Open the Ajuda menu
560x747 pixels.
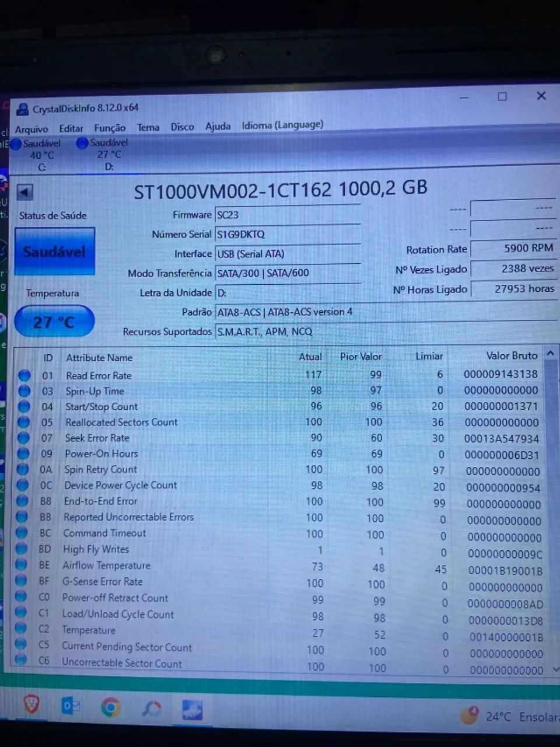tap(218, 126)
